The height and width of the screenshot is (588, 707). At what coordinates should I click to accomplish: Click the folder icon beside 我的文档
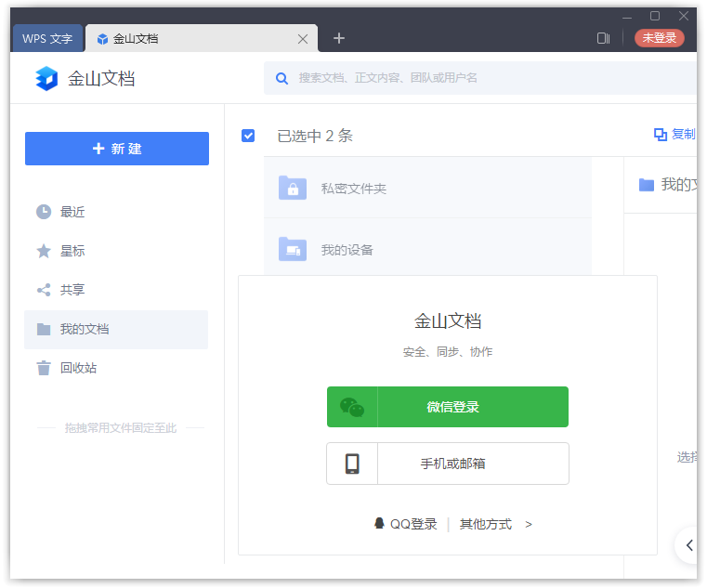44,329
